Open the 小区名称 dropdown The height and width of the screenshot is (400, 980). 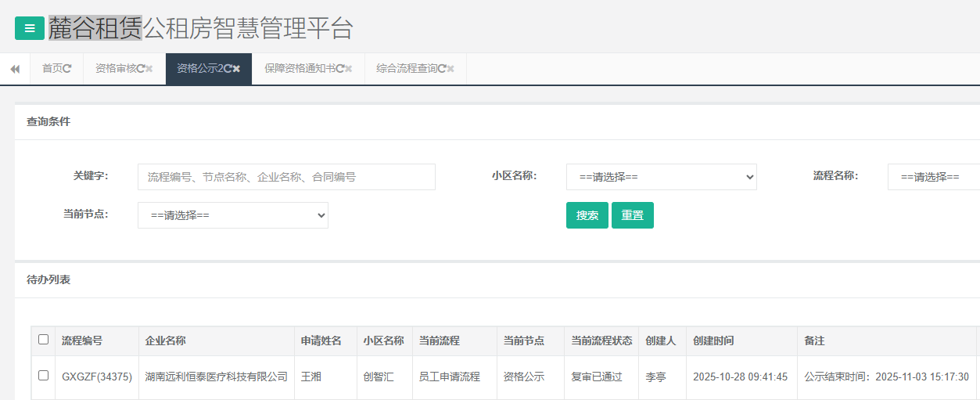click(x=661, y=177)
